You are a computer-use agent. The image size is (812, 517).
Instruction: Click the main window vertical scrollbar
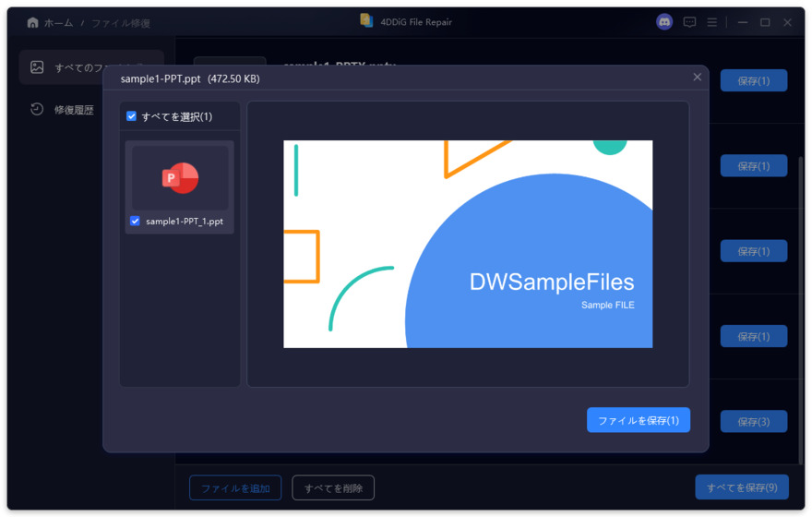click(801, 311)
